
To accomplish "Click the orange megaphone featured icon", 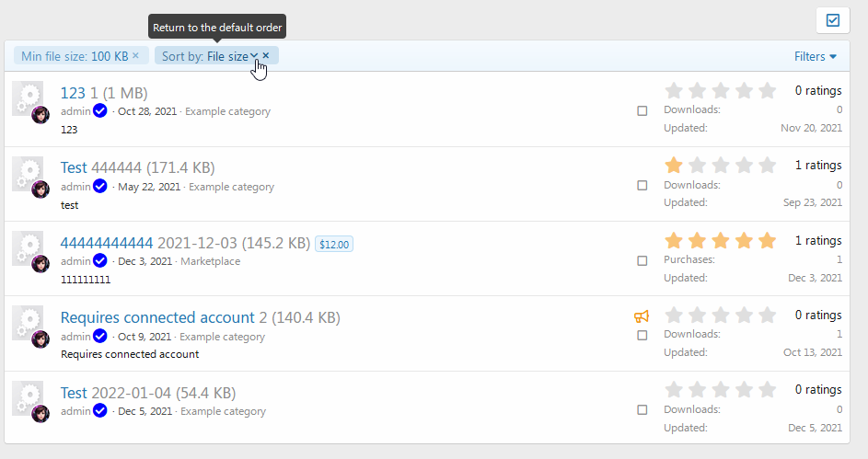I will click(641, 316).
